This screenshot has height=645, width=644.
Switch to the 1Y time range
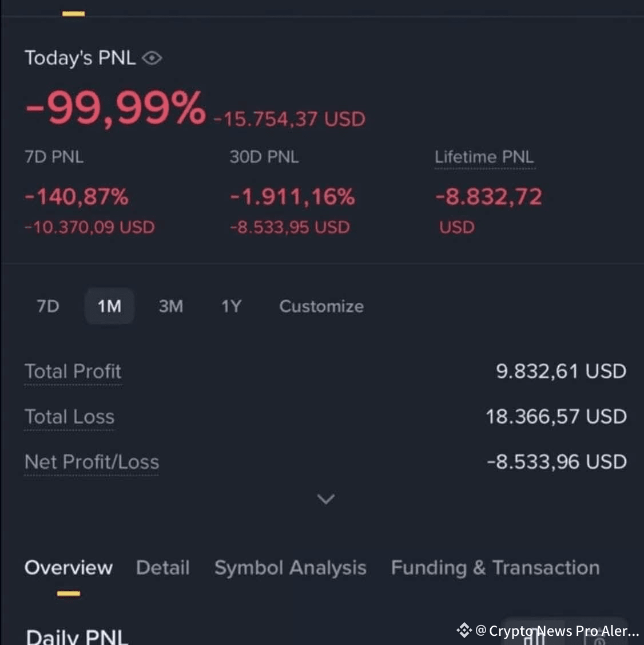[x=232, y=306]
